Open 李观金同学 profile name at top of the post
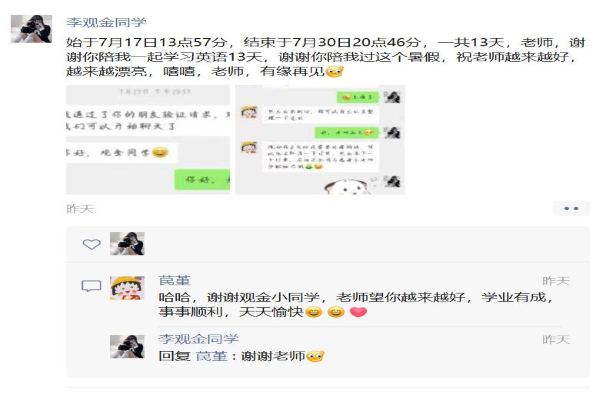600x400 pixels. (106, 22)
